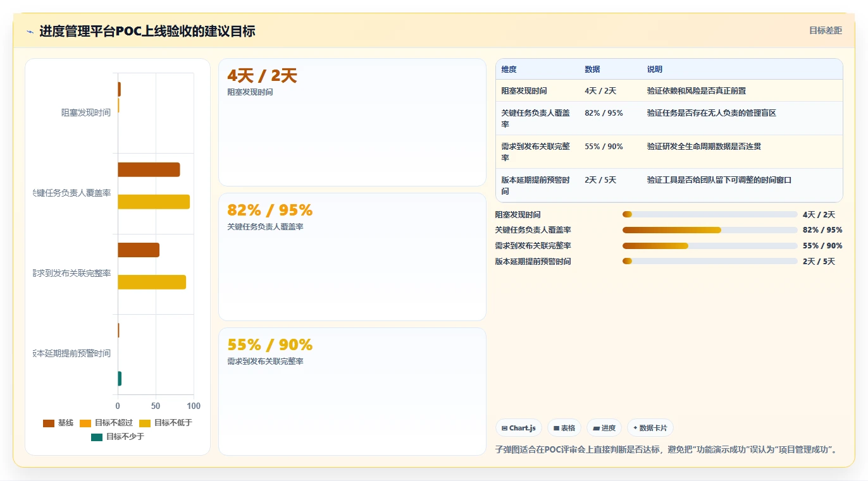
Task: Click the 版本延期提前预警时间 progress row label
Action: coord(533,262)
